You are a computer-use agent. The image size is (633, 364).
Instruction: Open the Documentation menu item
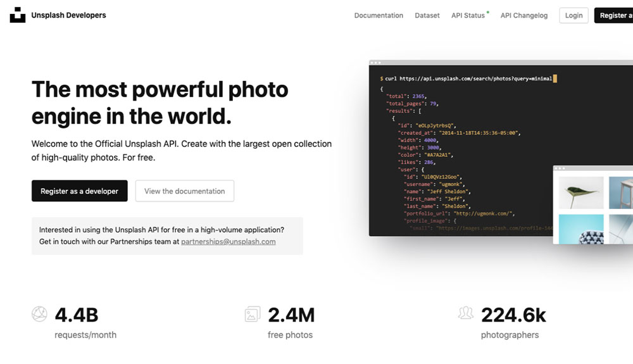click(379, 15)
